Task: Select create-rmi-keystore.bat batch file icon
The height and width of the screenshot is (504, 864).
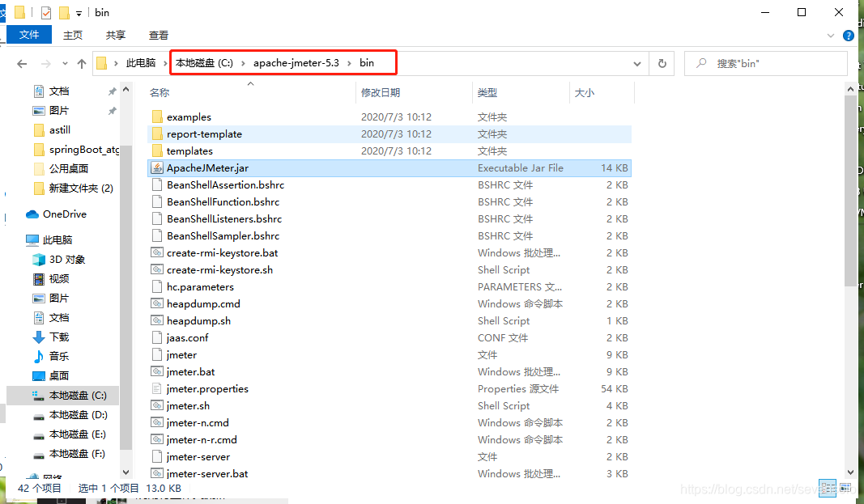Action: (157, 253)
